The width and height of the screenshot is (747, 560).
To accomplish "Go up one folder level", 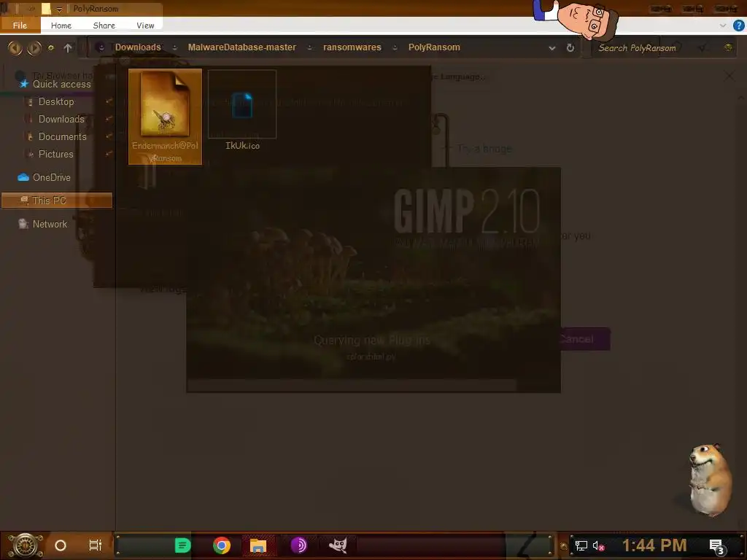I will 68,47.
